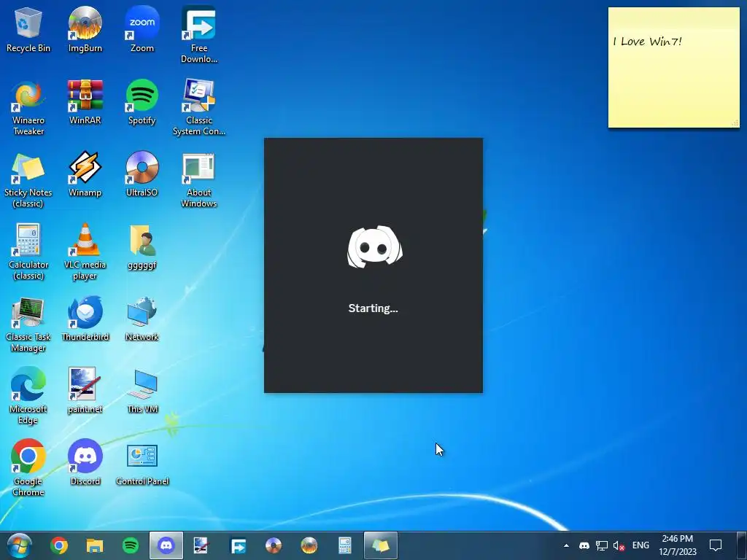Open paint.net from the taskbar

(x=201, y=545)
